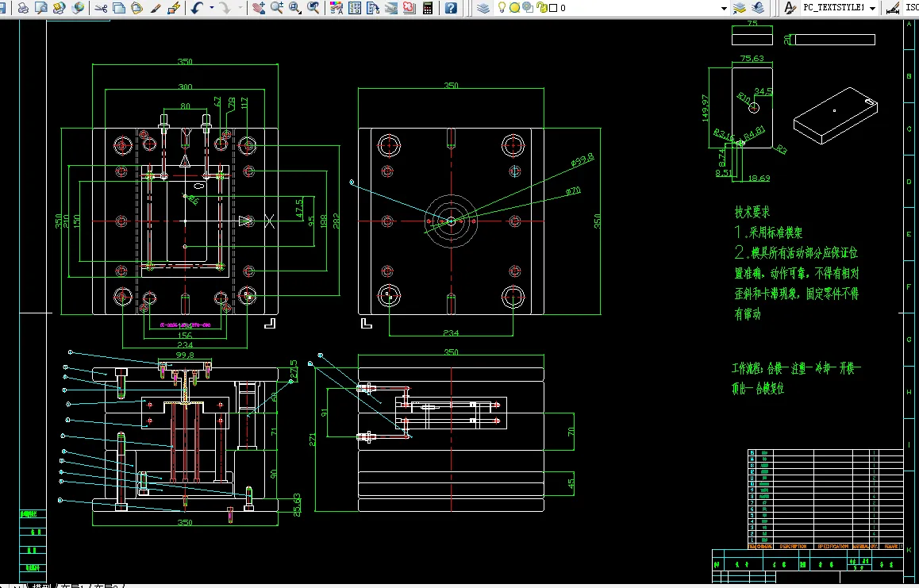
Task: Expand the Redo history dropdown arrow
Action: pos(240,8)
